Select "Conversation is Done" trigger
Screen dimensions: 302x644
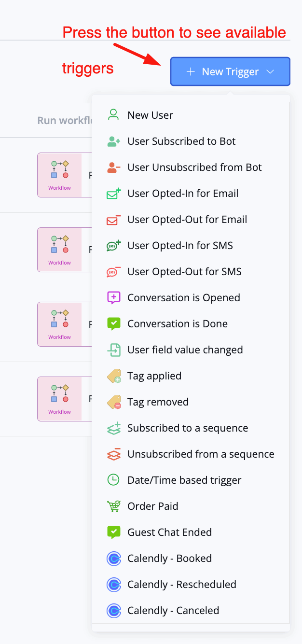tap(178, 324)
